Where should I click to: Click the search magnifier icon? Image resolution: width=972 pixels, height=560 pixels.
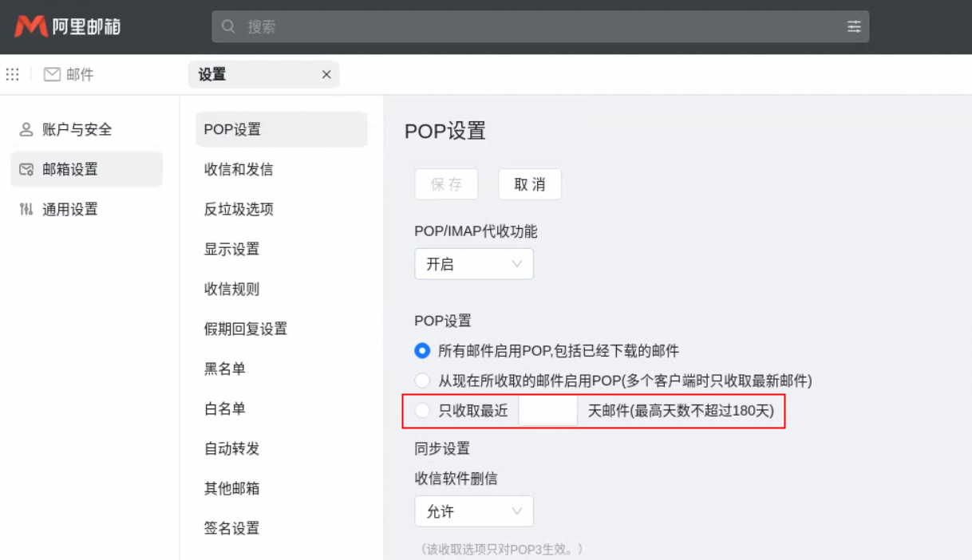point(229,26)
